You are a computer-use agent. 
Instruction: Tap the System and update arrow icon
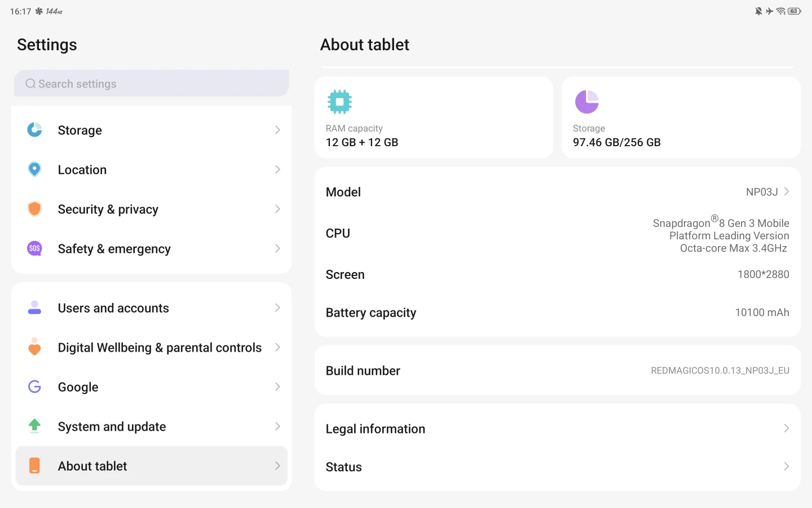click(x=34, y=426)
